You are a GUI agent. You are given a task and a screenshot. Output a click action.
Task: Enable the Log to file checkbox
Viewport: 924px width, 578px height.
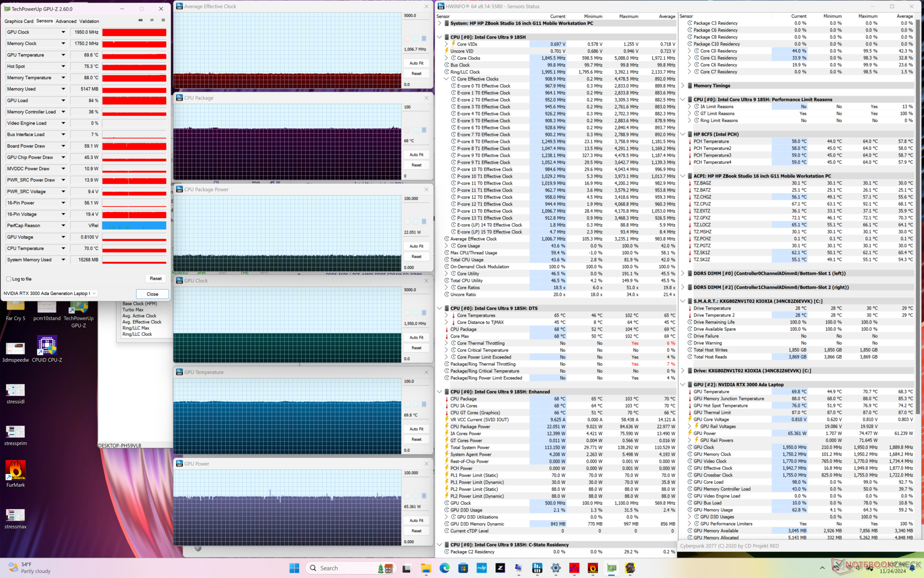point(9,279)
